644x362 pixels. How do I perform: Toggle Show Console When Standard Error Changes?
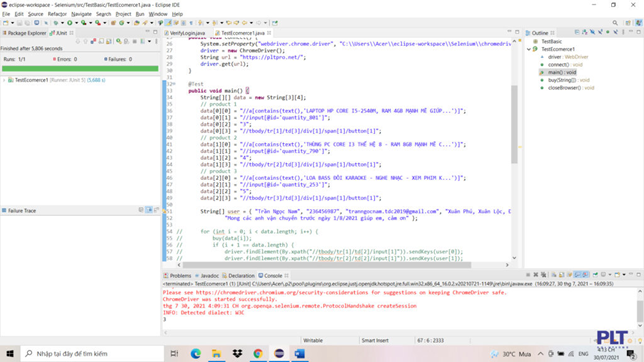(x=586, y=274)
